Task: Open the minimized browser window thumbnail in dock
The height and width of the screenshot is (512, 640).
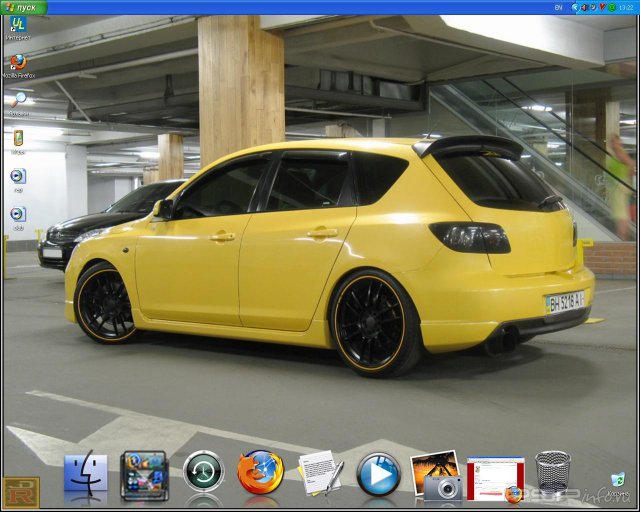Action: coord(496,478)
